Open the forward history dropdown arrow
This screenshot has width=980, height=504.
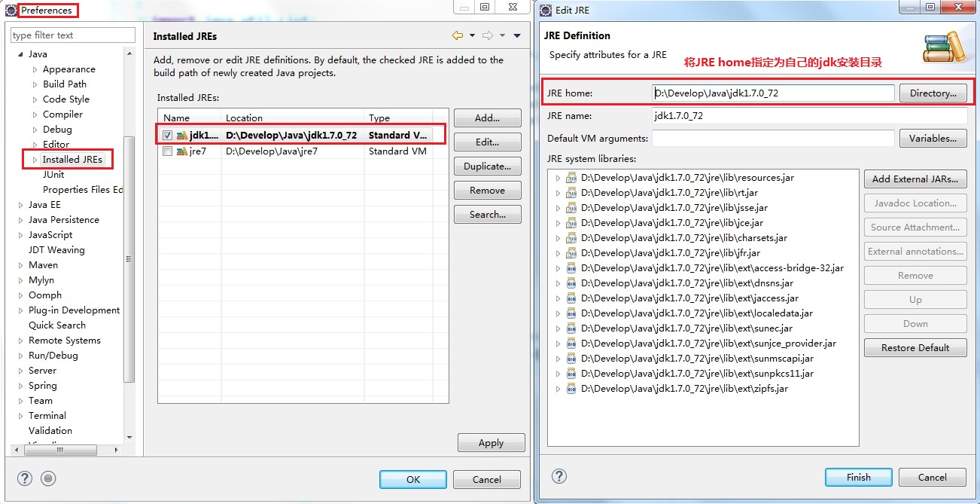click(x=502, y=35)
